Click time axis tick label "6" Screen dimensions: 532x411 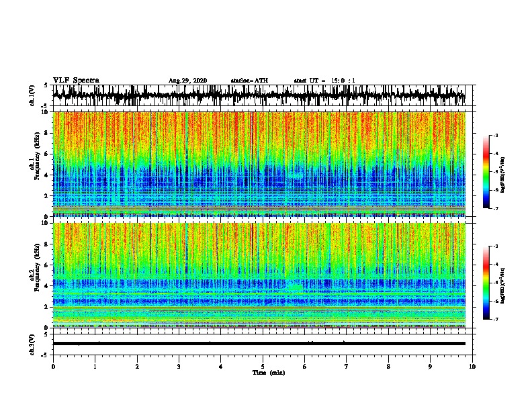point(305,367)
